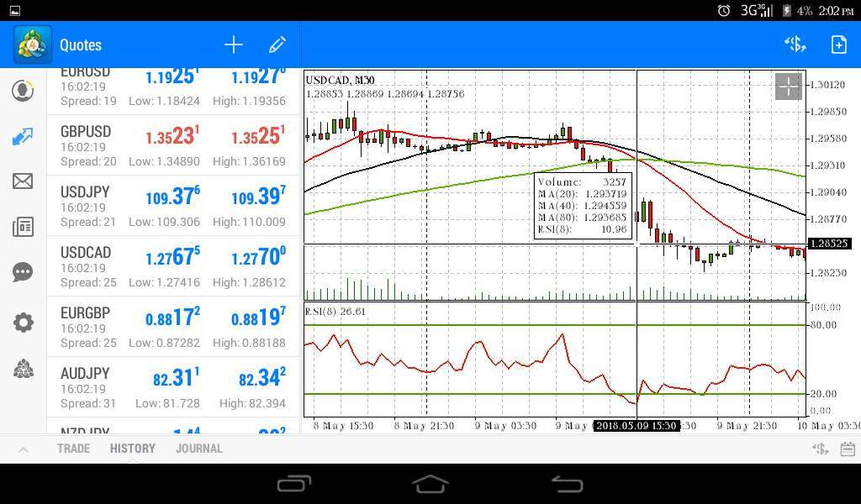Tap the 80.00 RSI level label
This screenshot has height=504, width=861.
824,325
